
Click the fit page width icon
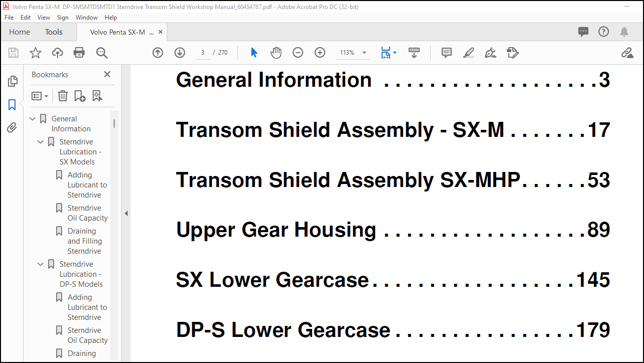point(386,53)
